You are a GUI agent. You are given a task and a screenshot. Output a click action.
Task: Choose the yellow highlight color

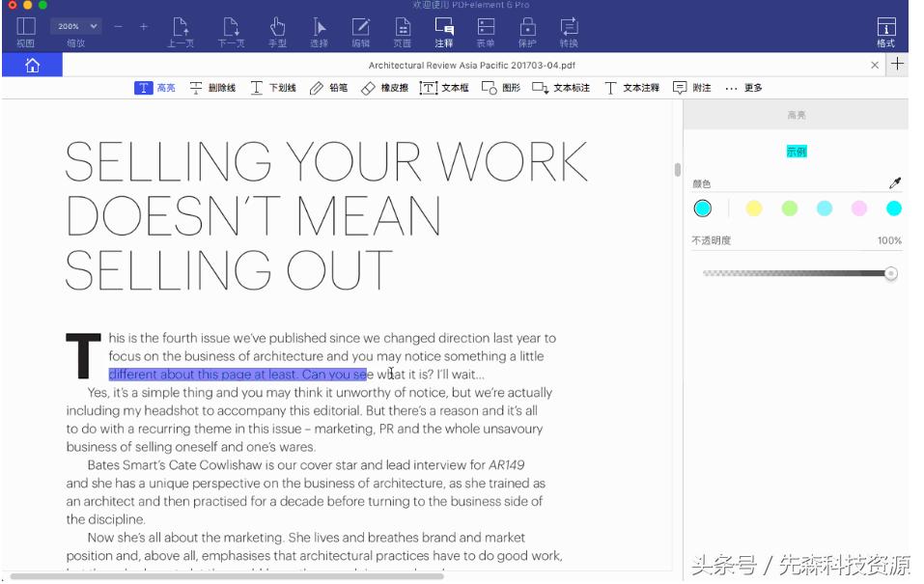coord(754,209)
